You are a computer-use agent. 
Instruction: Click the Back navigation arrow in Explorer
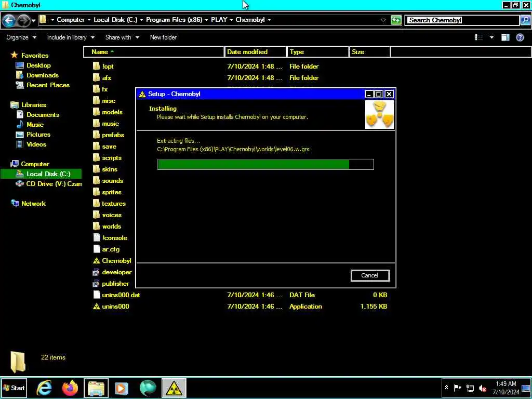(x=9, y=21)
